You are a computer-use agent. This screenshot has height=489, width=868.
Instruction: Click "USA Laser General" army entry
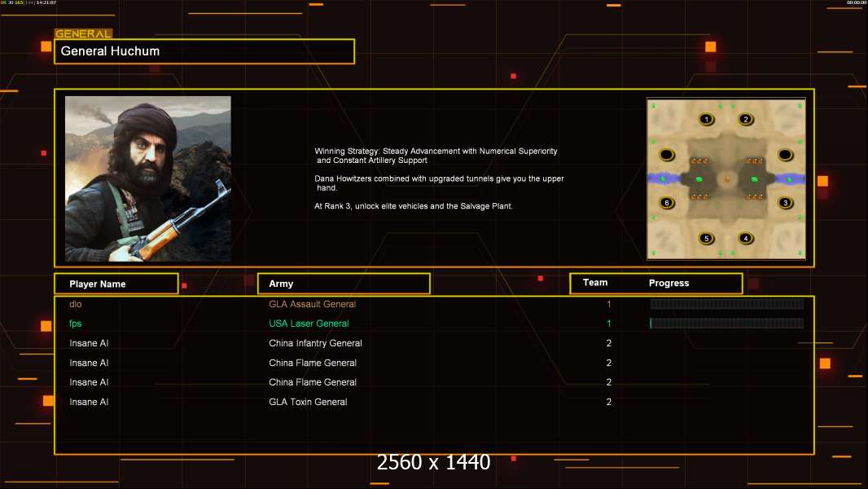pyautogui.click(x=309, y=324)
